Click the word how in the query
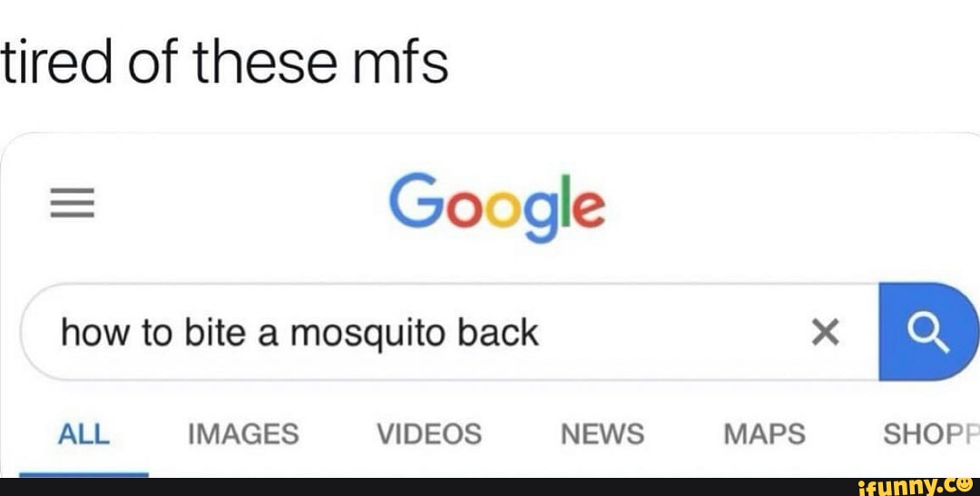The height and width of the screenshot is (496, 980). point(96,334)
